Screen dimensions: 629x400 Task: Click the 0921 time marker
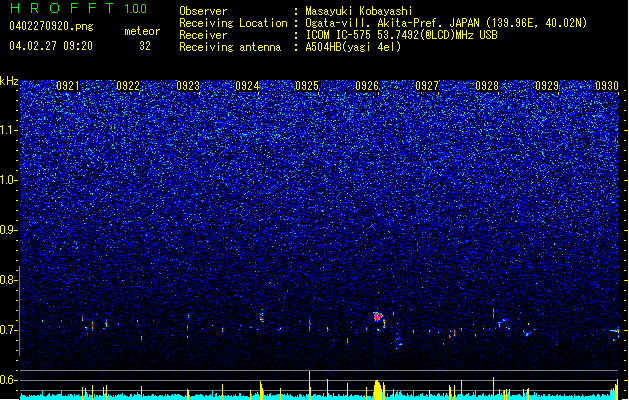(x=67, y=86)
